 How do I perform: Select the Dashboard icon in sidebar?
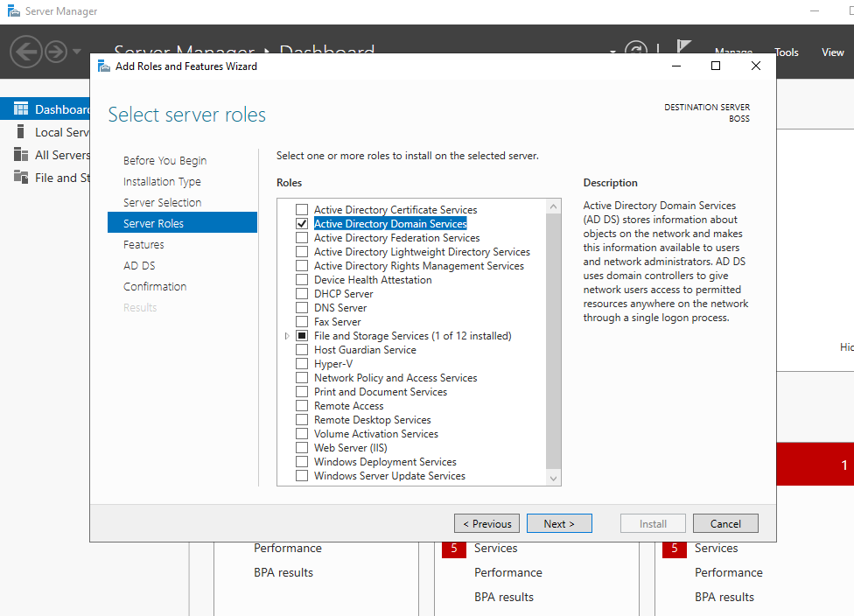click(20, 109)
